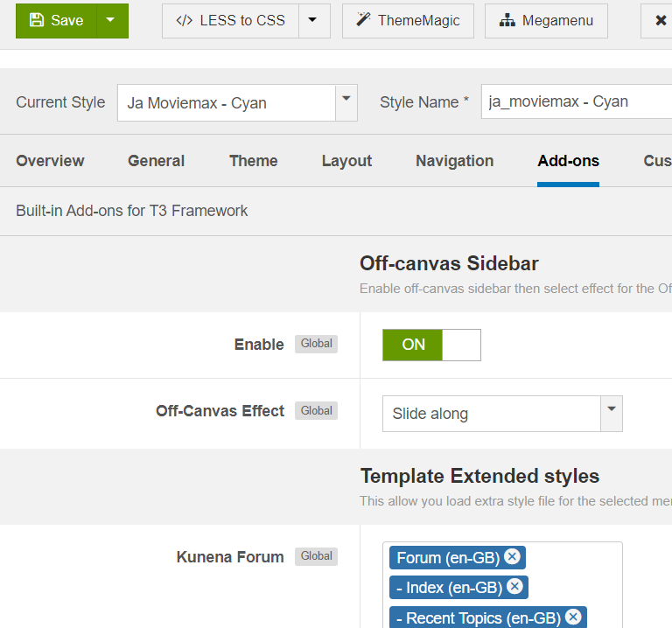Switch to the Overview tab
Screen dimensions: 672x628
click(50, 161)
